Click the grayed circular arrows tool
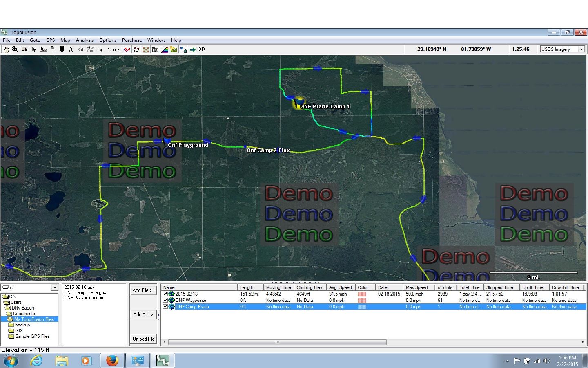This screenshot has width=588, height=368. tap(81, 49)
